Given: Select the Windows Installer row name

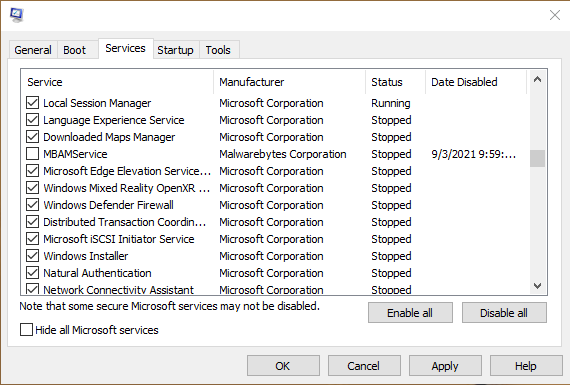Looking at the screenshot, I should pyautogui.click(x=86, y=256).
